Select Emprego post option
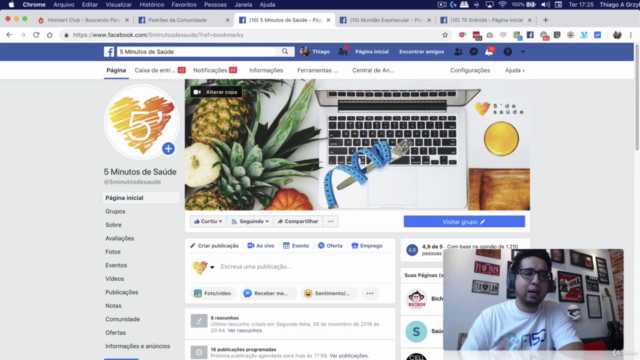The image size is (640, 360). [367, 246]
